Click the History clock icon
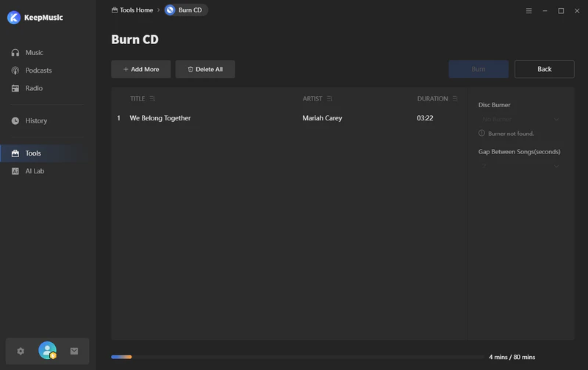 click(15, 120)
